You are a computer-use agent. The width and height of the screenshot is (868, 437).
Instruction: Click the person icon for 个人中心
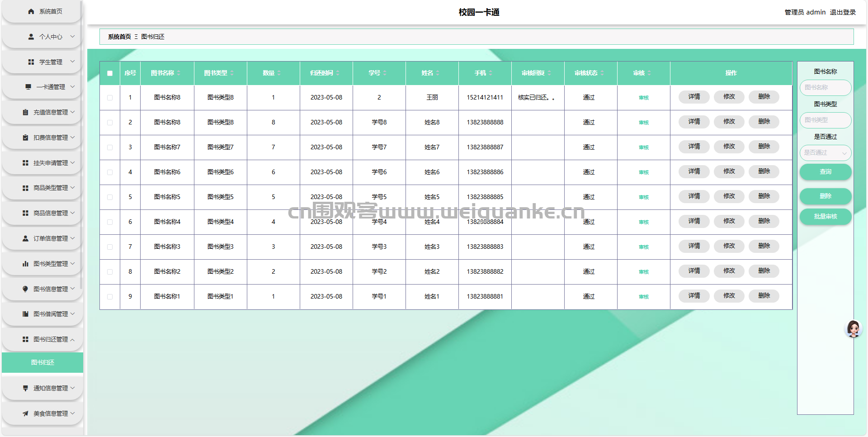[31, 37]
